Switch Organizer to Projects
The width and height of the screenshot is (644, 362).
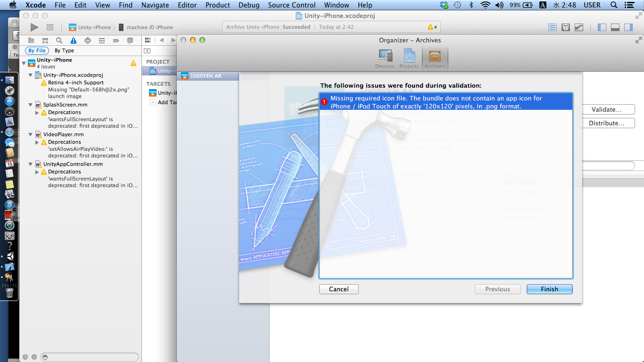point(409,59)
